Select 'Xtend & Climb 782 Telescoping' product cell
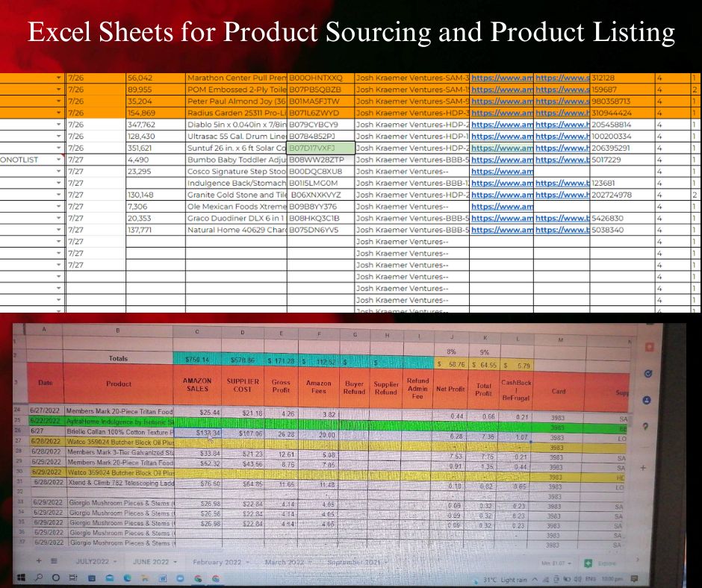This screenshot has height=588, width=702. tap(120, 483)
